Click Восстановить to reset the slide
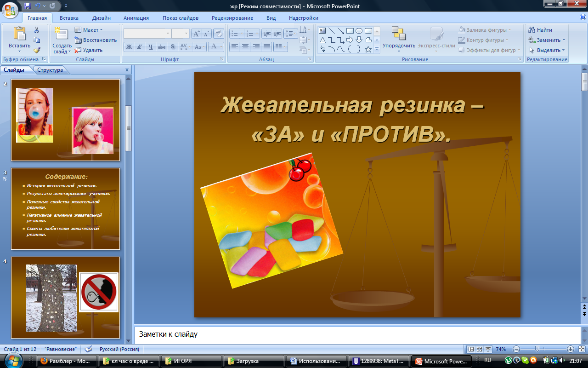The width and height of the screenshot is (588, 368). [x=96, y=40]
